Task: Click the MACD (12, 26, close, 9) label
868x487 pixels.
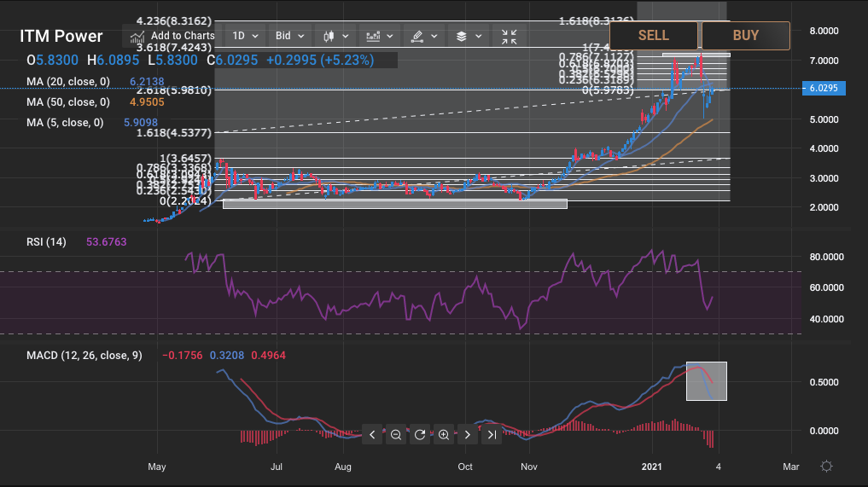Action: pyautogui.click(x=84, y=356)
